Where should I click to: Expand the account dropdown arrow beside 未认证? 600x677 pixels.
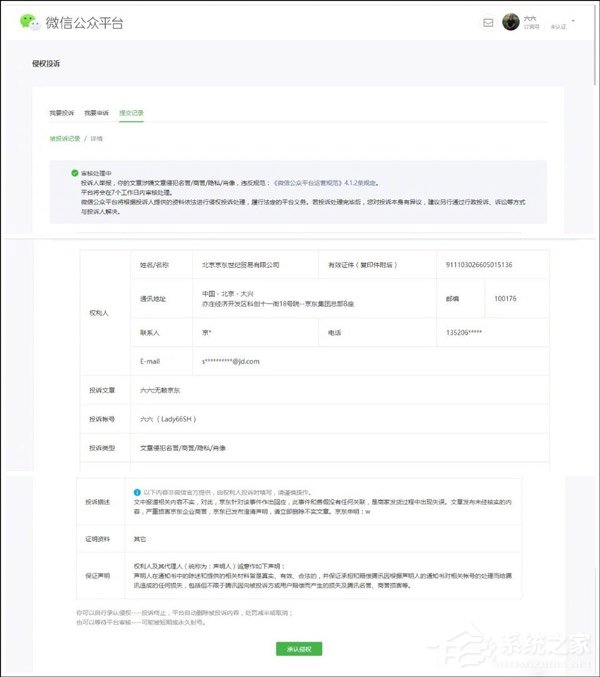[x=573, y=21]
